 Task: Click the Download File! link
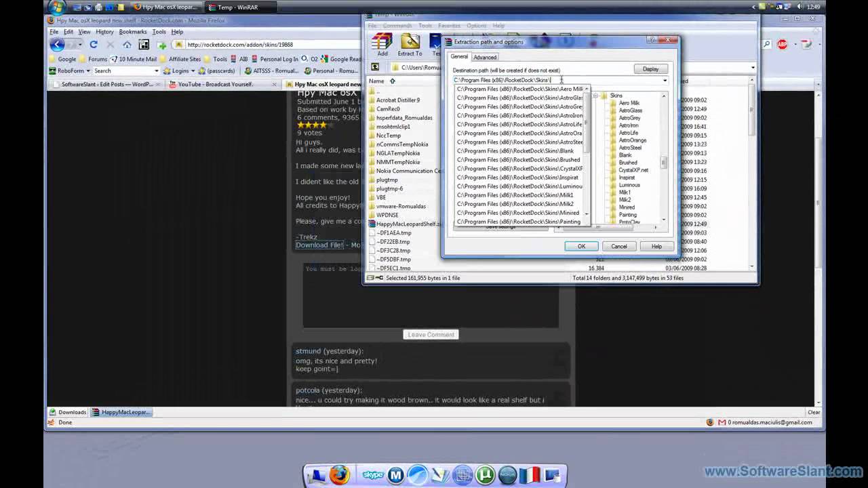coord(319,245)
